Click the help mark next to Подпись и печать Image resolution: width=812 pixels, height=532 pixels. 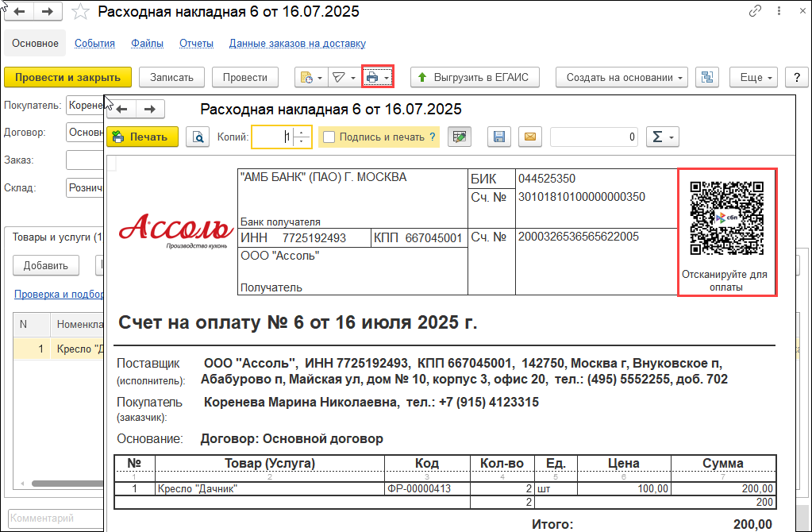(433, 137)
